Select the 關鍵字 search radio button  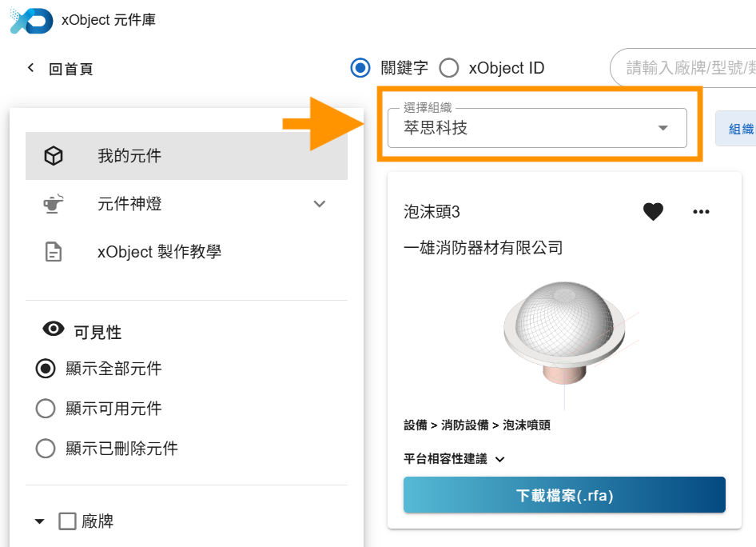coord(361,68)
